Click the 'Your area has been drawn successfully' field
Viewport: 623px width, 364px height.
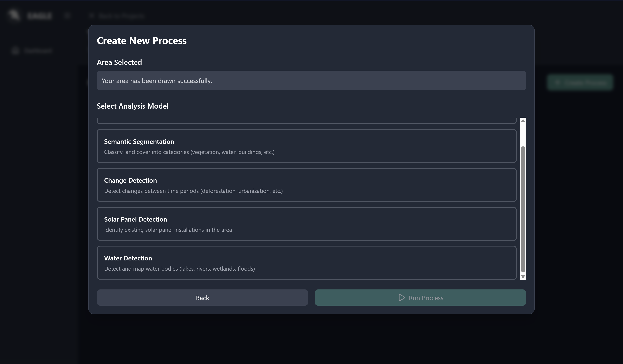tap(311, 81)
